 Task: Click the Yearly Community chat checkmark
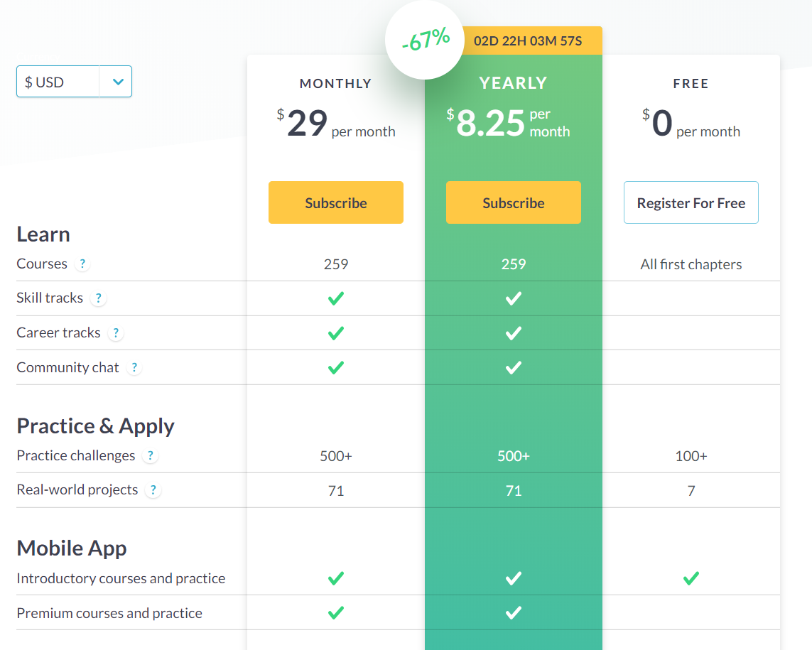[513, 367]
